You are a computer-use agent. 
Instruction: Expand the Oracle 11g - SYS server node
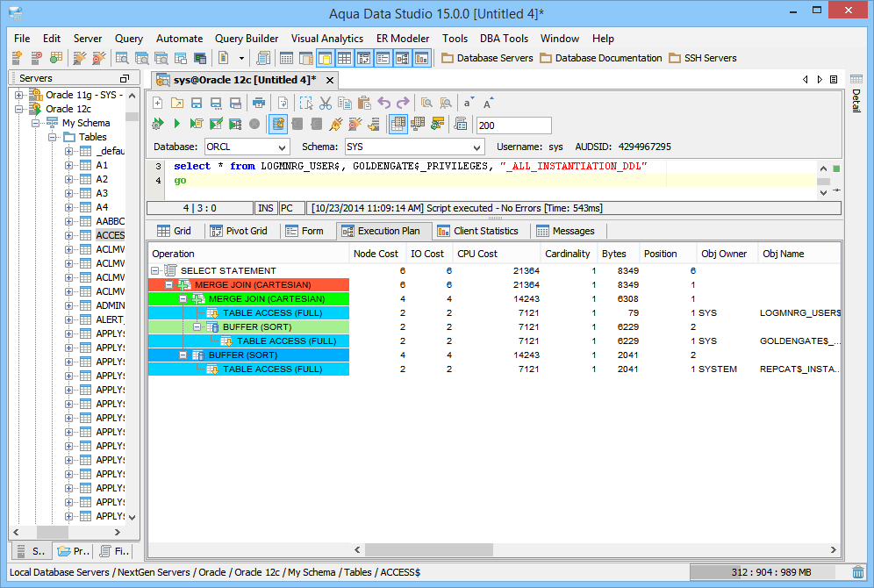19,96
